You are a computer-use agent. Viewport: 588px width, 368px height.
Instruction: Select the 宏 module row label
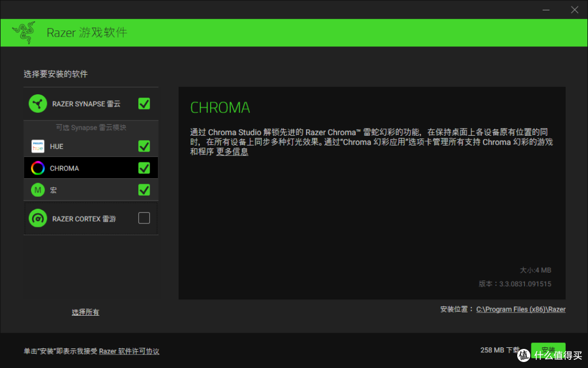[53, 190]
